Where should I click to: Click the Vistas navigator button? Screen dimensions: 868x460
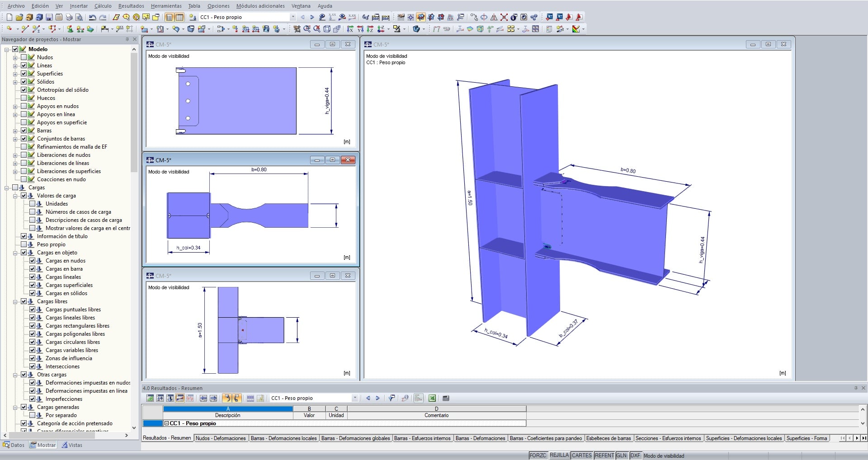tap(72, 445)
